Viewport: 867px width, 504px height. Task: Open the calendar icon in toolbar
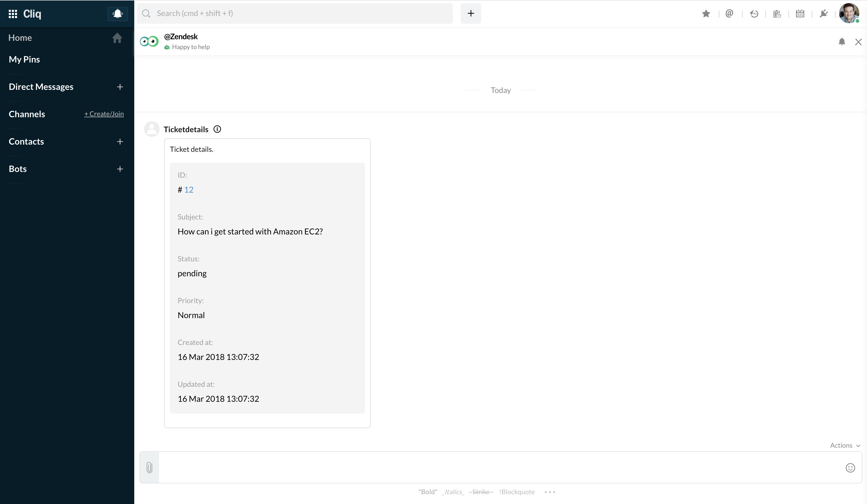tap(800, 14)
